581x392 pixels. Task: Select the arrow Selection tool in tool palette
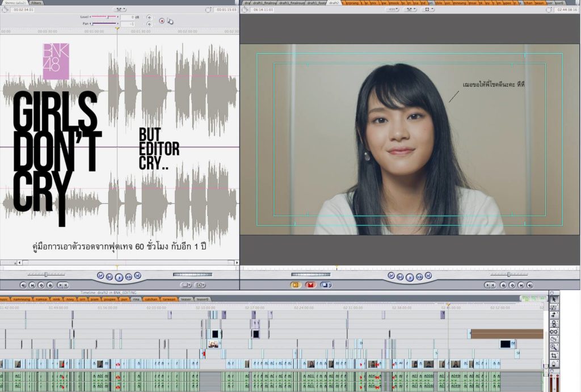pyautogui.click(x=554, y=299)
